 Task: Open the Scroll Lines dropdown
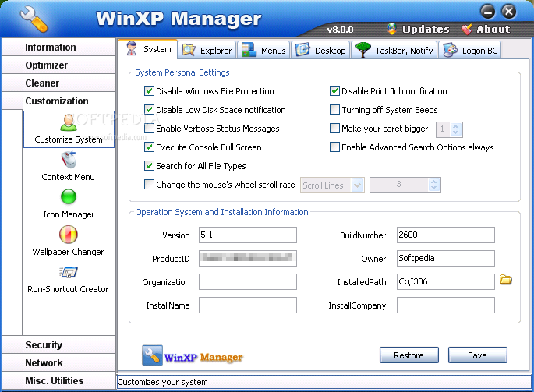click(x=357, y=185)
